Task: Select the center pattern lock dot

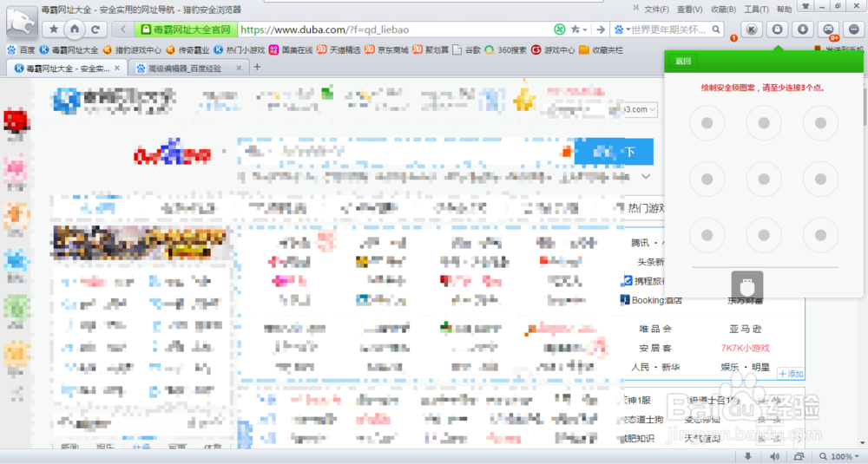Action: [x=764, y=180]
